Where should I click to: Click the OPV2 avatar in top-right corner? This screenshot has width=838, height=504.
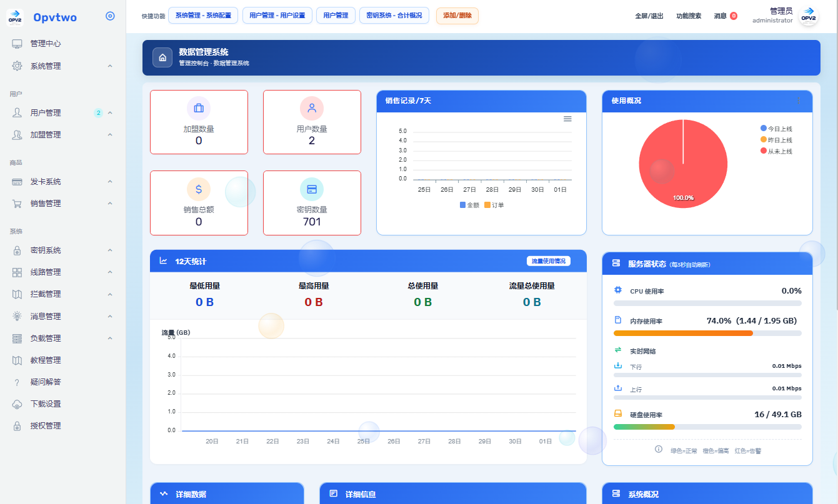click(x=809, y=16)
